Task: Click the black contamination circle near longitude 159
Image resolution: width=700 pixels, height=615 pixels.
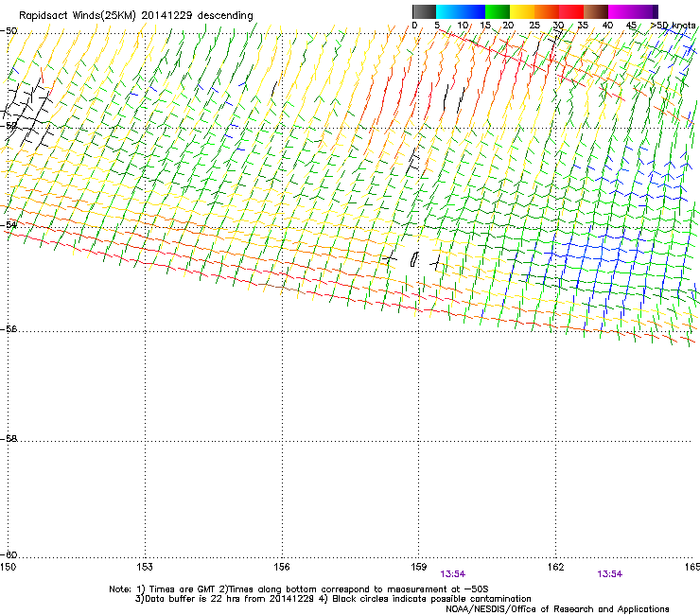Action: 414,259
